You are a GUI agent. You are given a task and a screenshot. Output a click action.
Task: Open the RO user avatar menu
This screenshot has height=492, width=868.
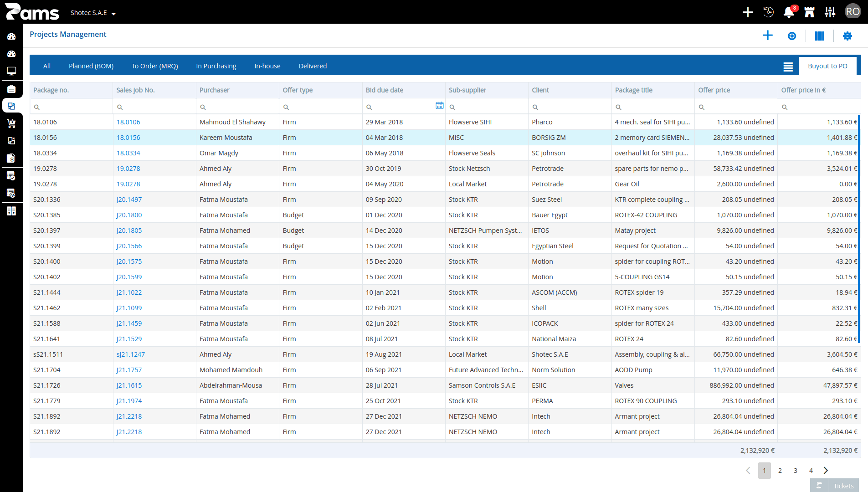click(853, 11)
